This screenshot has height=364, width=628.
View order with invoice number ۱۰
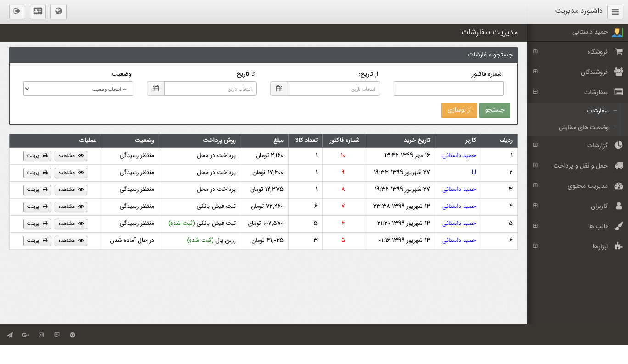[71, 156]
